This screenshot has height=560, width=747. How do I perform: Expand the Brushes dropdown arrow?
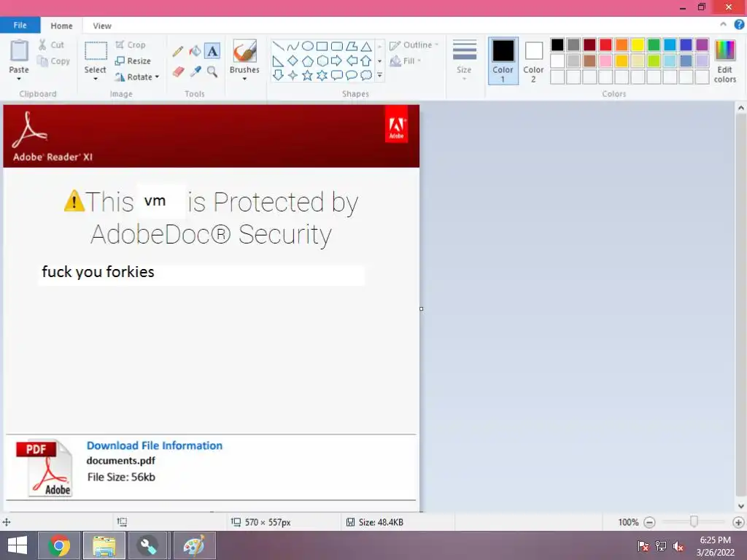[245, 79]
